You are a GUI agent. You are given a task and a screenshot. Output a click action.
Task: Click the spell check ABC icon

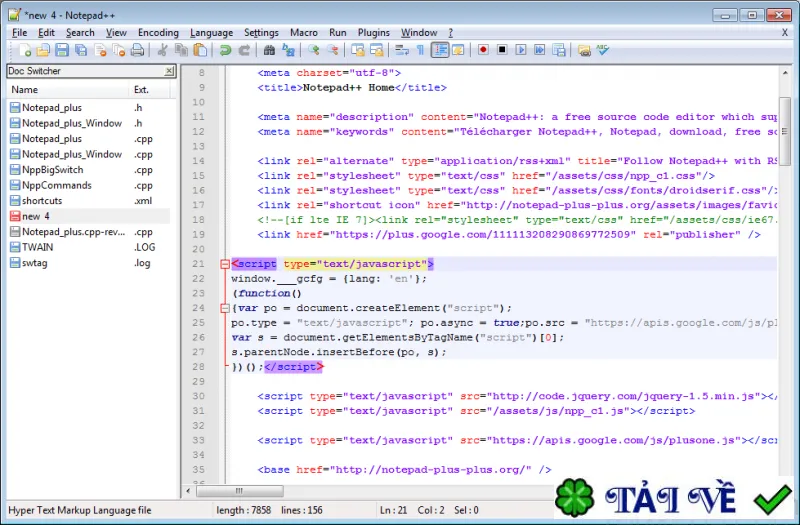(603, 49)
